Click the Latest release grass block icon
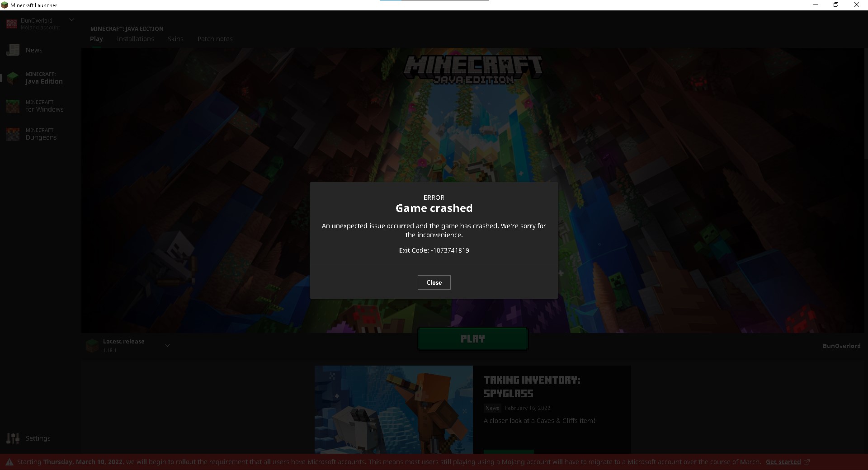Viewport: 868px width, 470px height. pyautogui.click(x=92, y=346)
